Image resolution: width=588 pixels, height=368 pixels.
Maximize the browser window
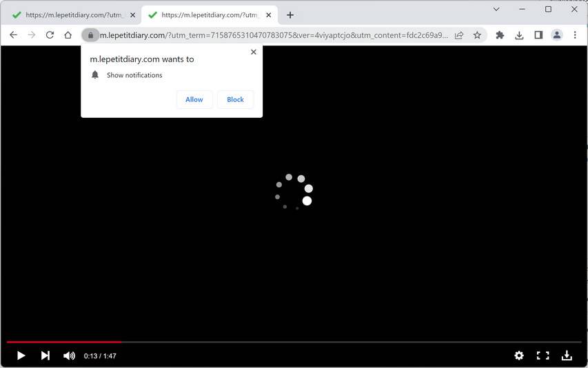[x=548, y=9]
